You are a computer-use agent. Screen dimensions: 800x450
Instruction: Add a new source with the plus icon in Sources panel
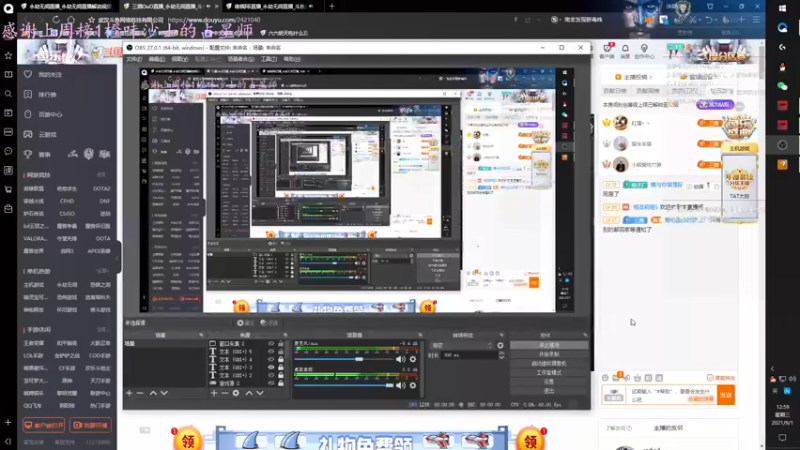214,393
